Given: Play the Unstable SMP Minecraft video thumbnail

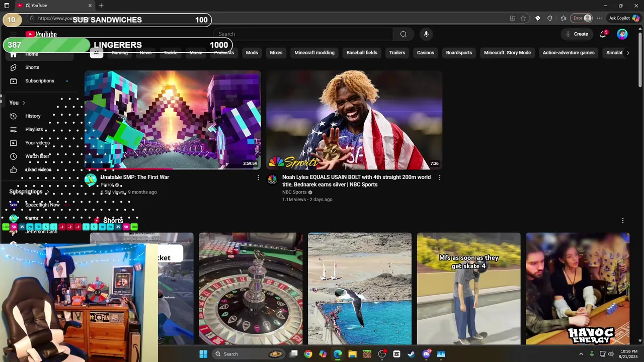Looking at the screenshot, I should point(173,120).
